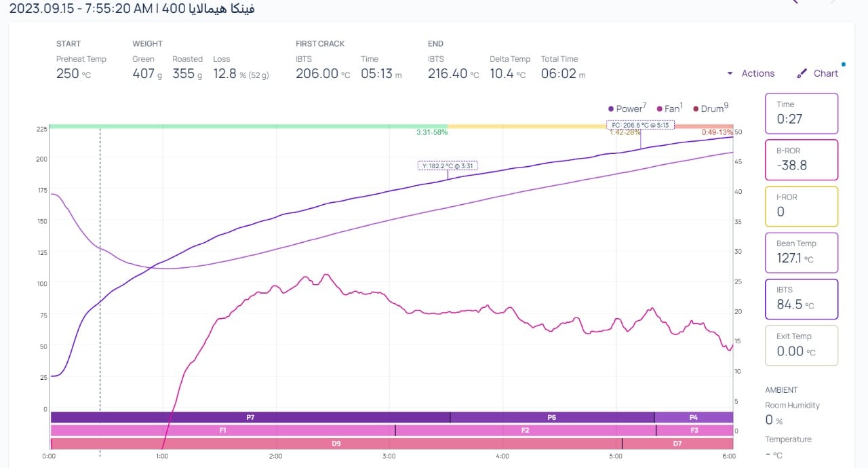The width and height of the screenshot is (868, 468).
Task: Click the F2 fan segment bar
Action: click(525, 430)
